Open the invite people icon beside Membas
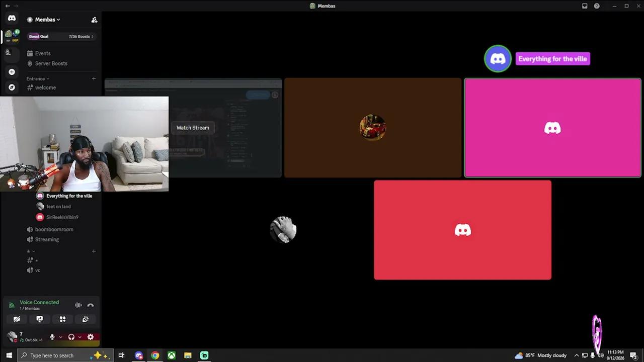644x362 pixels. [94, 20]
